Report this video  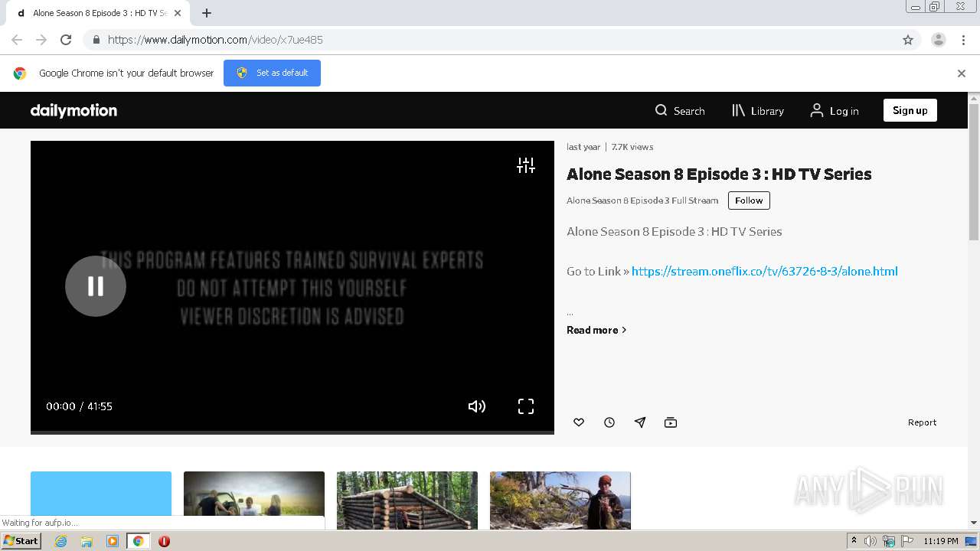922,422
